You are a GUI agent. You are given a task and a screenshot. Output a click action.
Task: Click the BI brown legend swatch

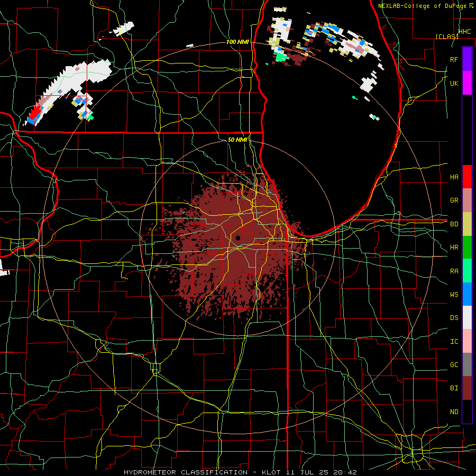467,388
